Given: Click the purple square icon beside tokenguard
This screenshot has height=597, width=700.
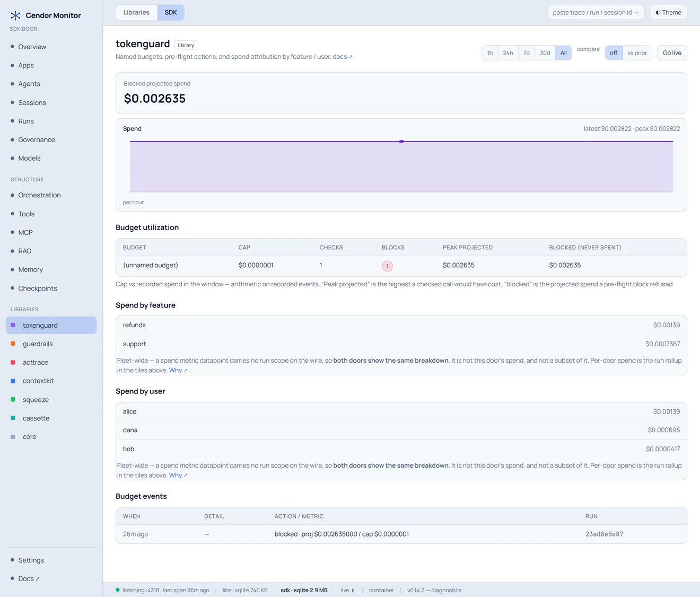Looking at the screenshot, I should click(x=13, y=325).
